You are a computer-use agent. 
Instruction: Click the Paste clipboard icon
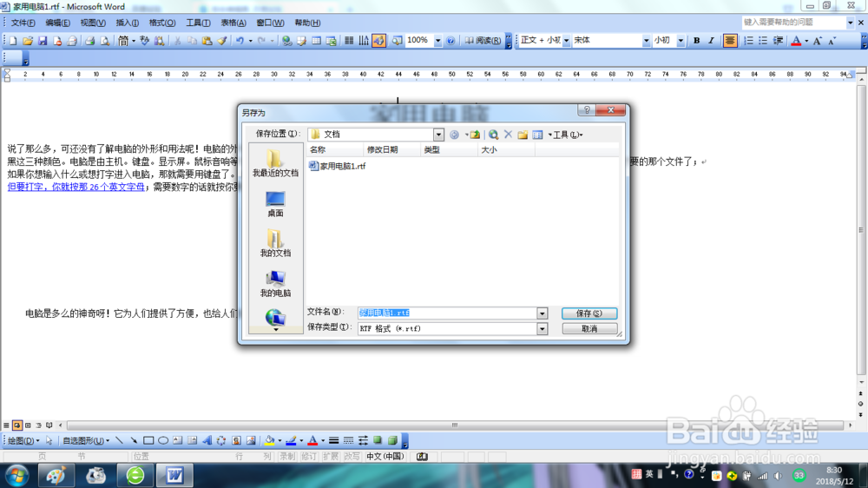point(207,41)
